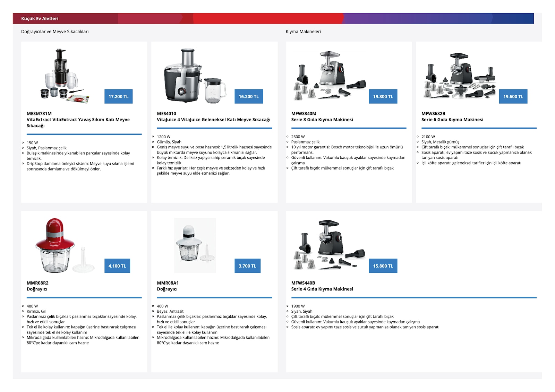Click the 150 W specification line
The height and width of the screenshot is (392, 555).
click(x=32, y=143)
